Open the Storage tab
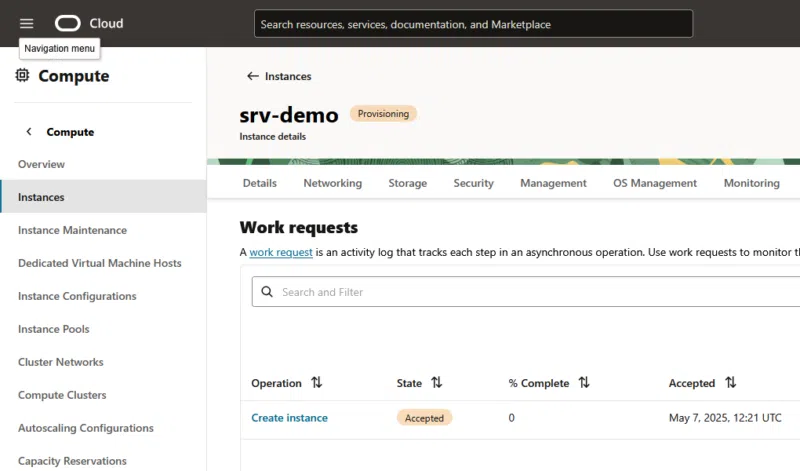Image resolution: width=800 pixels, height=471 pixels. (x=408, y=183)
